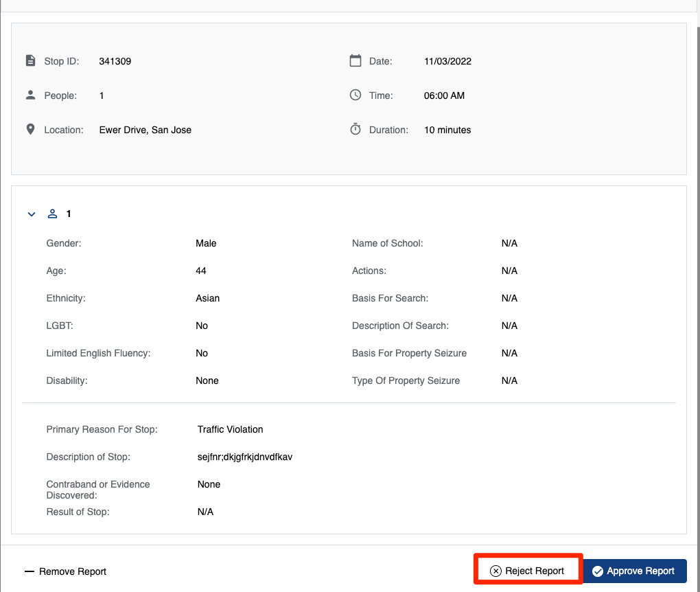Select the Primary Reason For Stop value
The image size is (700, 592).
(230, 429)
